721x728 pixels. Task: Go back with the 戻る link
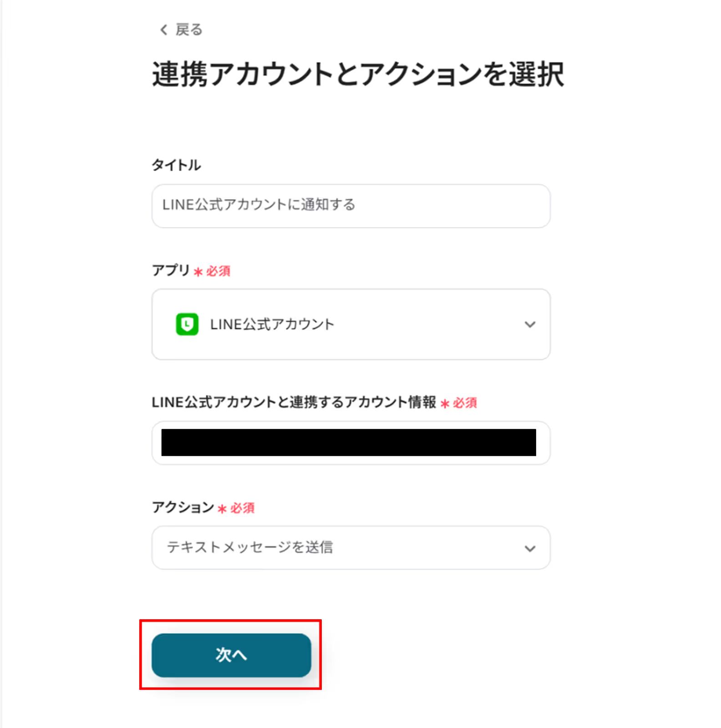[x=181, y=30]
